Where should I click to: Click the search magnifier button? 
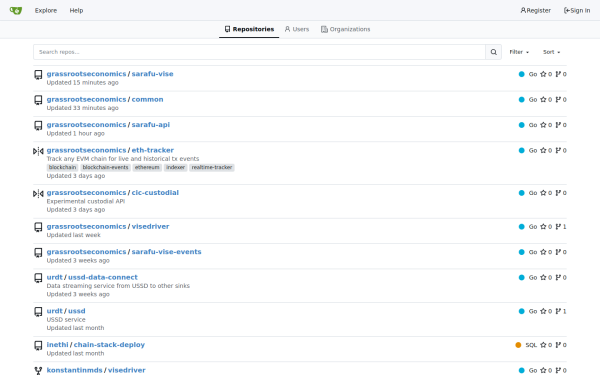click(494, 52)
